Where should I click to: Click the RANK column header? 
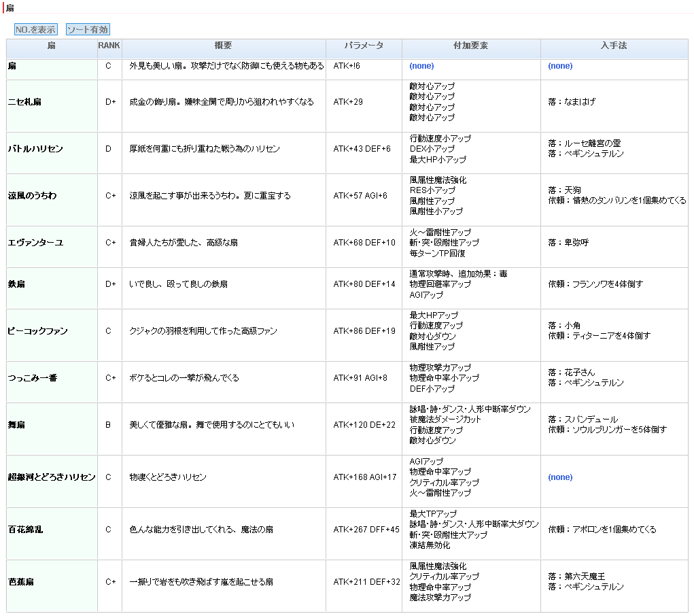109,46
